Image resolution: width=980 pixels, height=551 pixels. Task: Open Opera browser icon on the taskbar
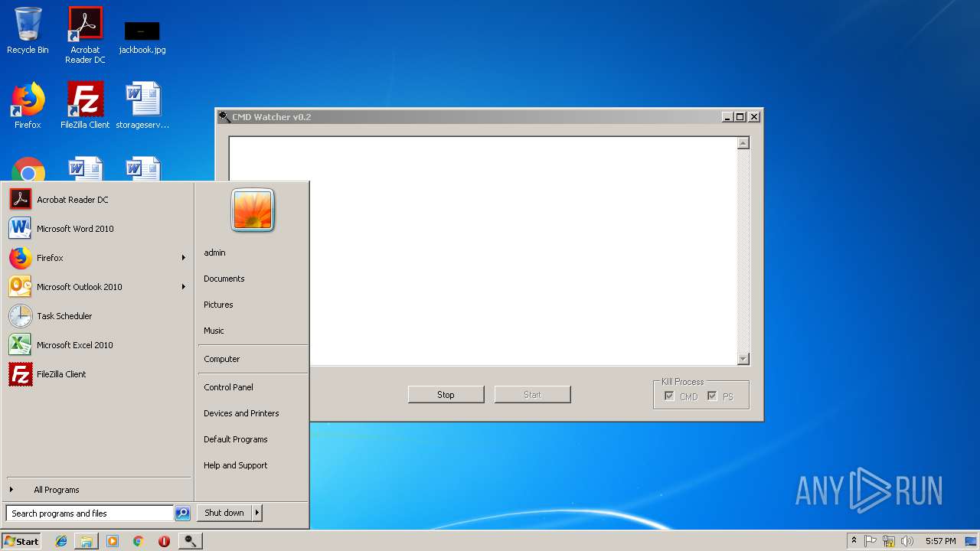tap(164, 541)
